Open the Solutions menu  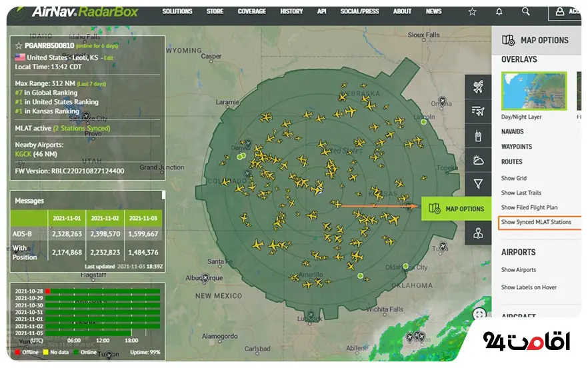[x=177, y=11]
